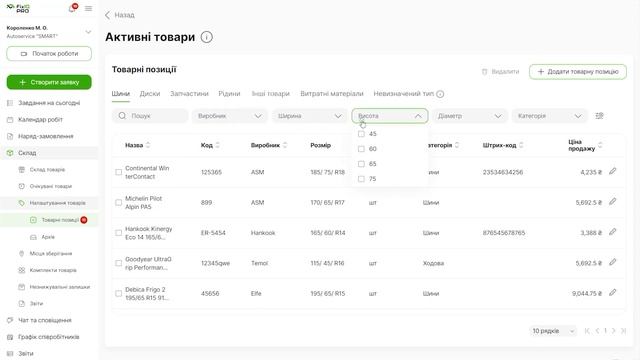This screenshot has width=640, height=360.
Task: Go to the next page arrow
Action: (613, 331)
